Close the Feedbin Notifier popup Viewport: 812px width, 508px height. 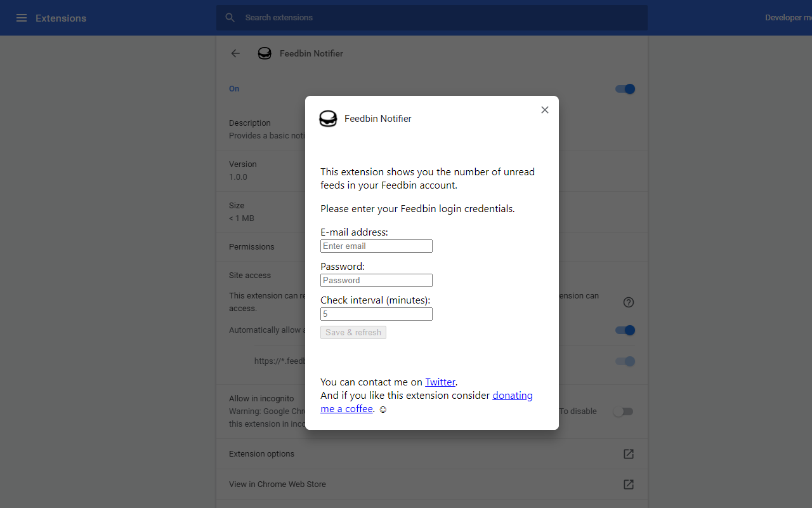pos(544,109)
